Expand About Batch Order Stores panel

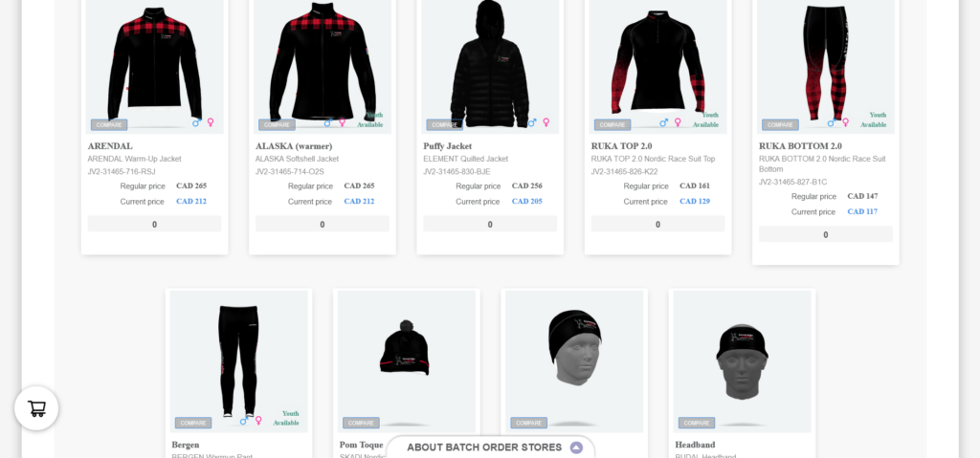tap(491, 447)
